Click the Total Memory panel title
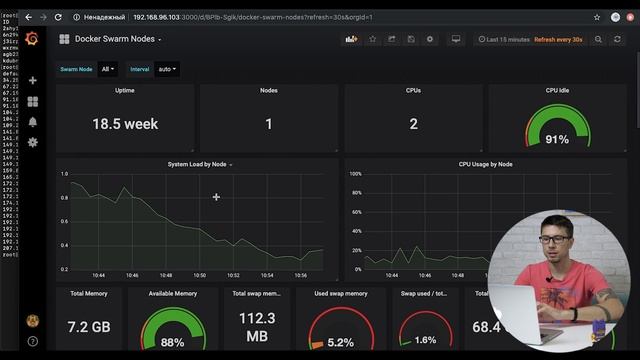This screenshot has width=640, height=360. (x=89, y=293)
